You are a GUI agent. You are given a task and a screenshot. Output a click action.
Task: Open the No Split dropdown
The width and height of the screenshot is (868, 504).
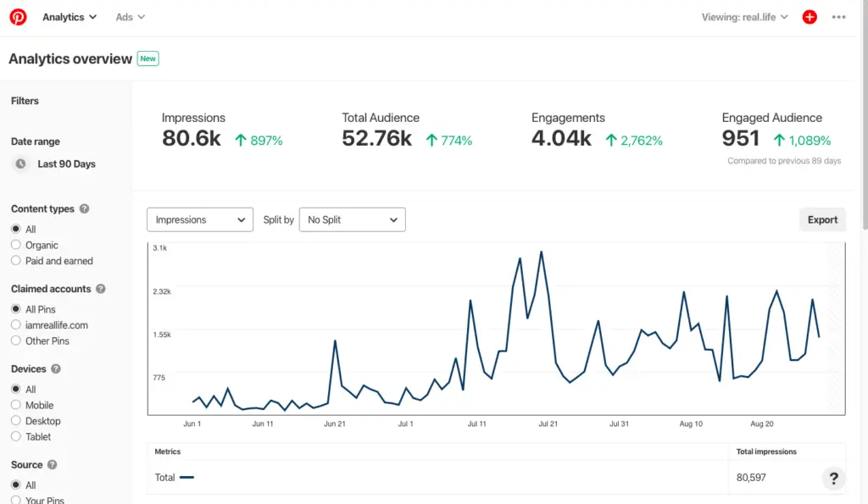click(x=352, y=219)
